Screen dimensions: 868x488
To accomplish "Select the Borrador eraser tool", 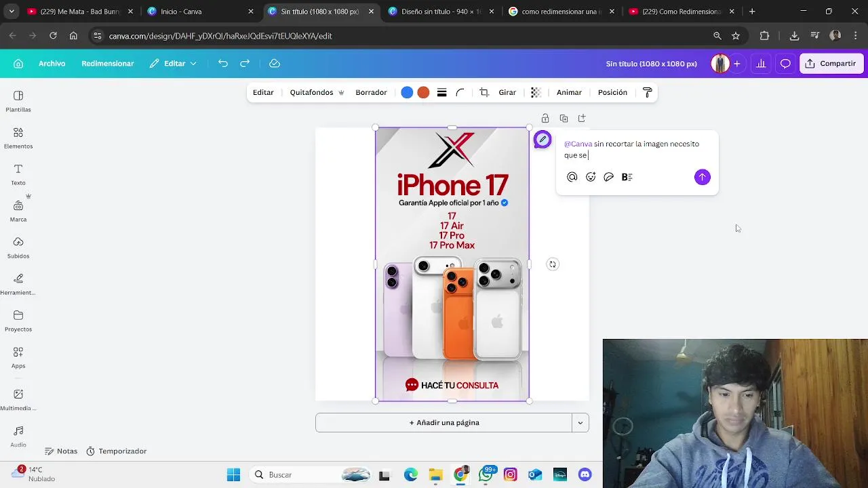I will 371,92.
